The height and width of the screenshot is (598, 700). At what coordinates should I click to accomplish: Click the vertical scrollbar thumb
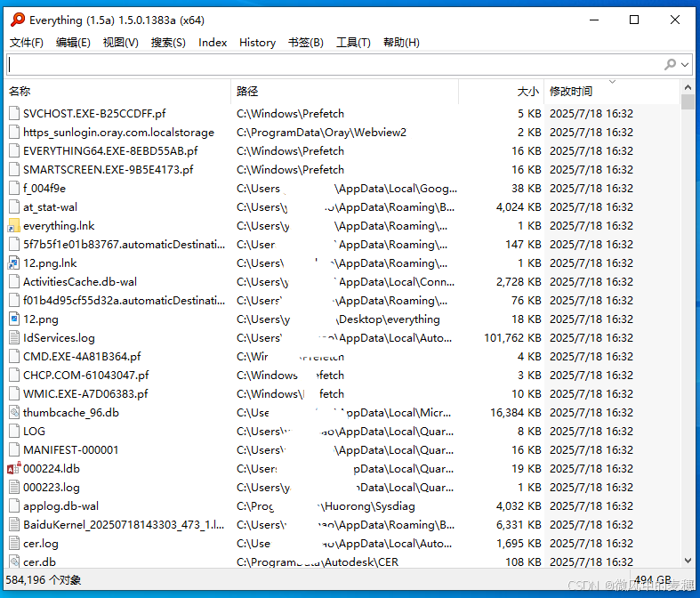[x=688, y=101]
